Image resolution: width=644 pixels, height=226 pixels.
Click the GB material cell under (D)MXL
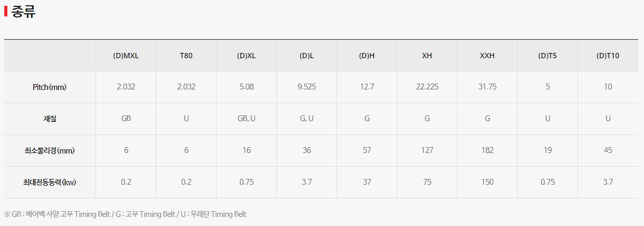pyautogui.click(x=126, y=119)
